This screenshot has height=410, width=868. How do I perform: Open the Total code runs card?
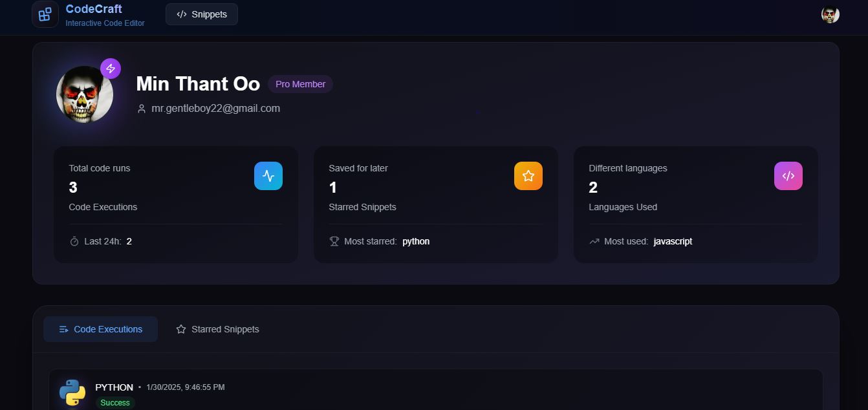pos(176,204)
